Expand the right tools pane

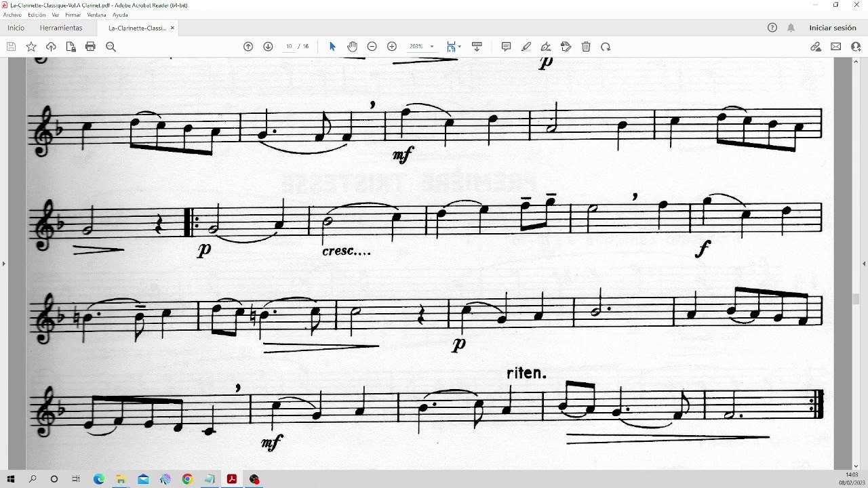click(864, 263)
